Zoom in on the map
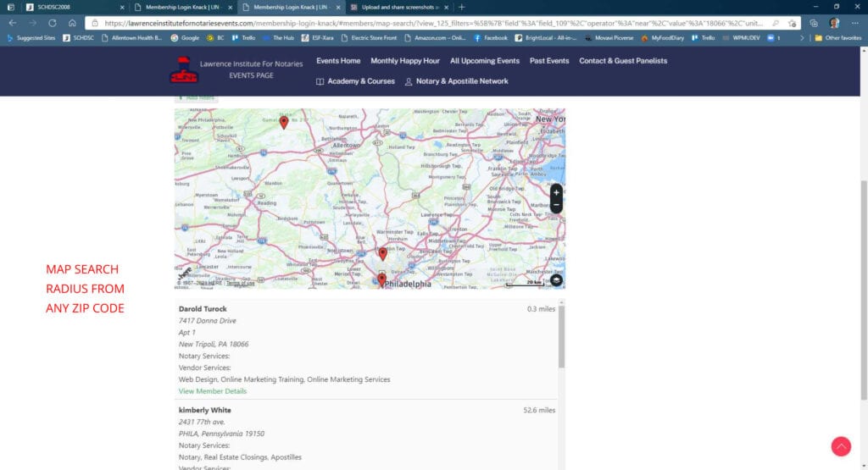The image size is (868, 470). pyautogui.click(x=556, y=192)
